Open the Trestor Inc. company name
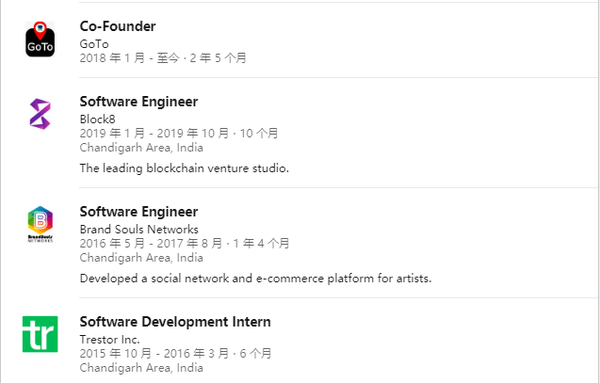 point(110,340)
